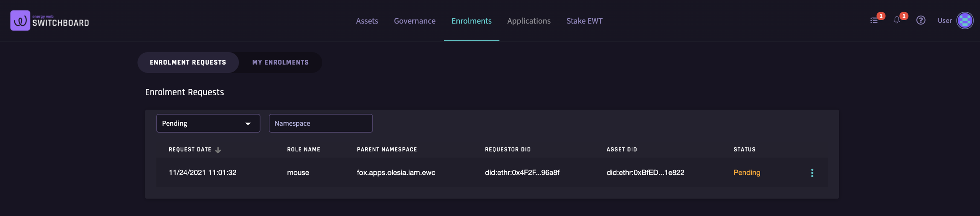The image size is (980, 216).
Task: Click the help question mark icon
Action: pyautogui.click(x=921, y=21)
